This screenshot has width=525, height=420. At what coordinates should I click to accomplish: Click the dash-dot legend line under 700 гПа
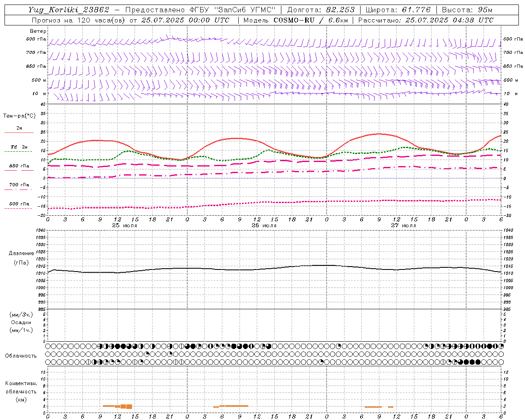(x=18, y=189)
